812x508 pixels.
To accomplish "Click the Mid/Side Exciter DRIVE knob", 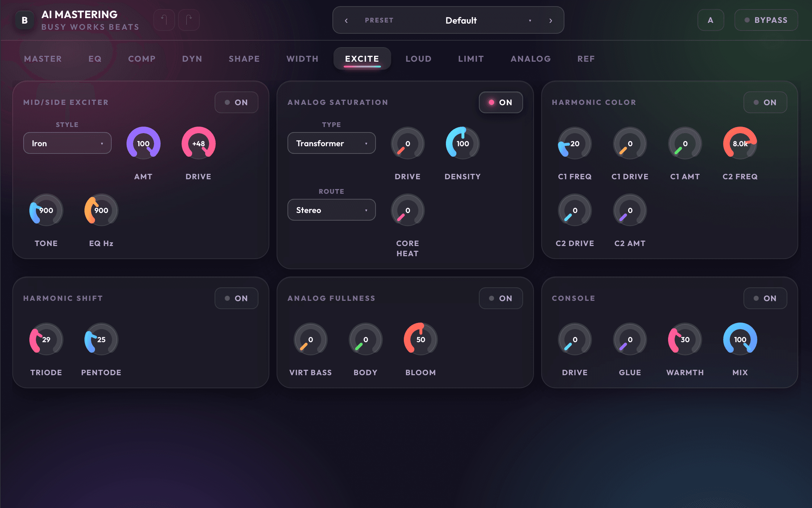I will click(198, 143).
